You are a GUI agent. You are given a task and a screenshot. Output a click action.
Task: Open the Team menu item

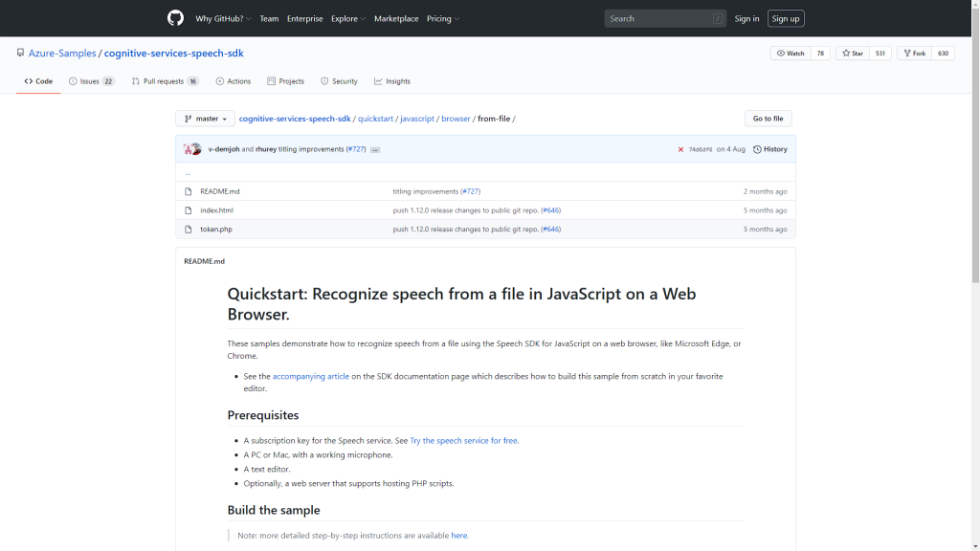269,19
